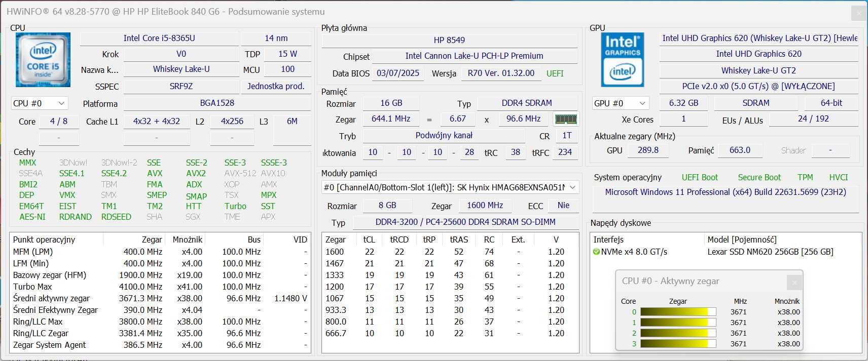Close the CPU #0 Aktywny zegar panel
Image resolution: width=868 pixels, height=361 pixels.
(x=794, y=282)
